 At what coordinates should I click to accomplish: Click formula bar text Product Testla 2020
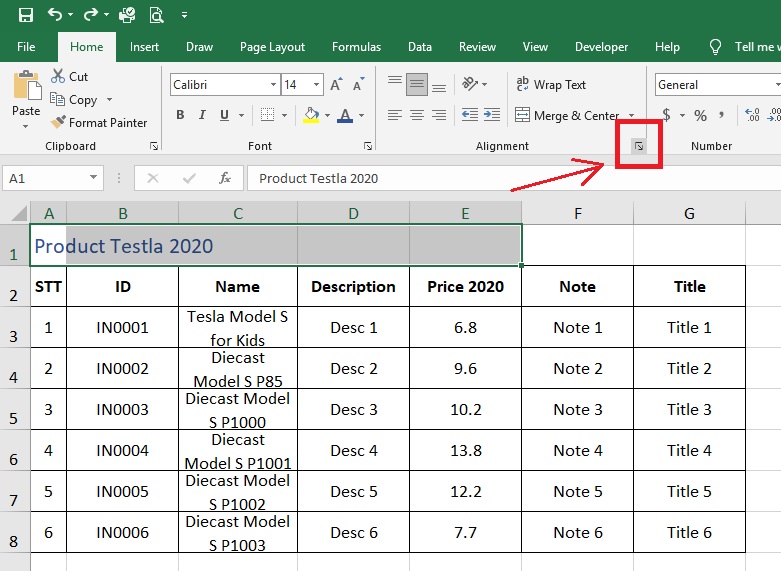319,178
